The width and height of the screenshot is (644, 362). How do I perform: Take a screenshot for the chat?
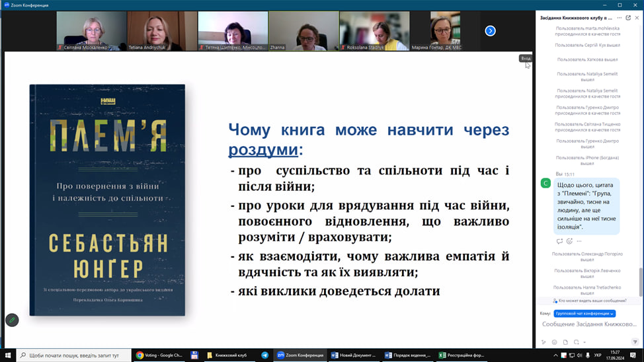[577, 342]
